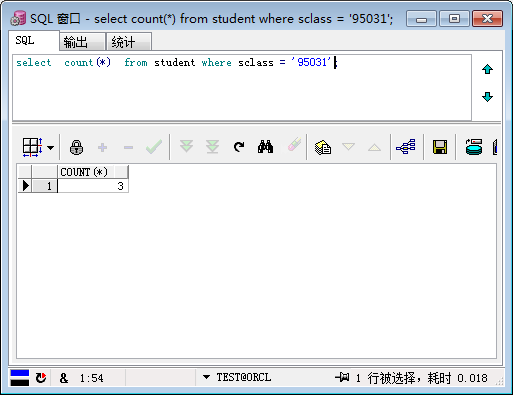513x395 pixels.
Task: Click the previous record down-triangle icon
Action: tap(348, 147)
